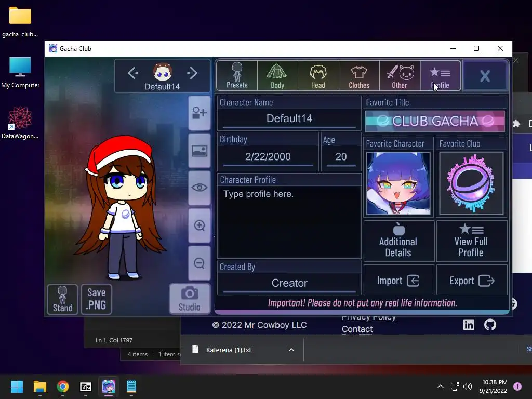Edit the Character Name field showing Default14
Image resolution: width=532 pixels, height=399 pixels.
point(289,118)
